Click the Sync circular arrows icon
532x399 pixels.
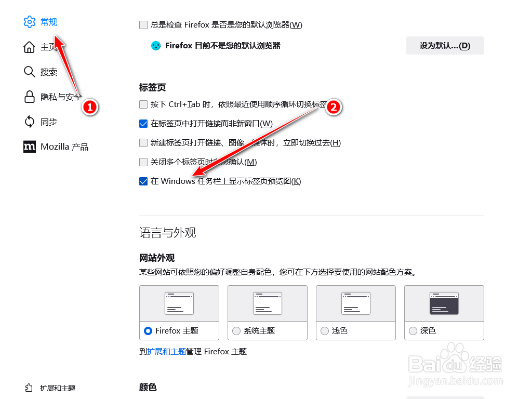tap(29, 122)
